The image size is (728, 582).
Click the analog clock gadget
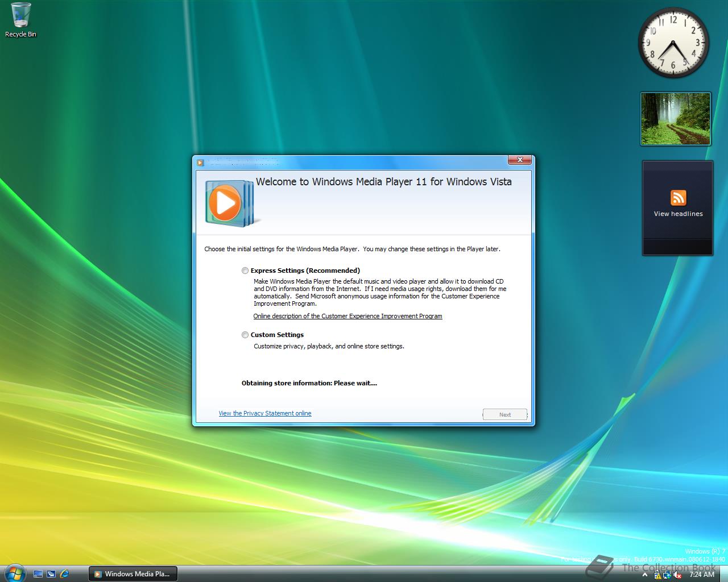[x=673, y=43]
